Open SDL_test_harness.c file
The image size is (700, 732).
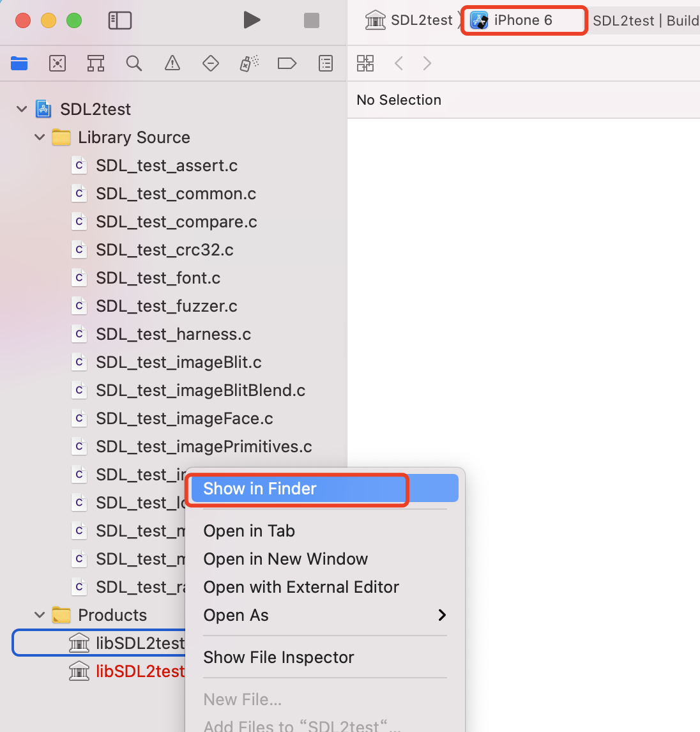pyautogui.click(x=173, y=334)
